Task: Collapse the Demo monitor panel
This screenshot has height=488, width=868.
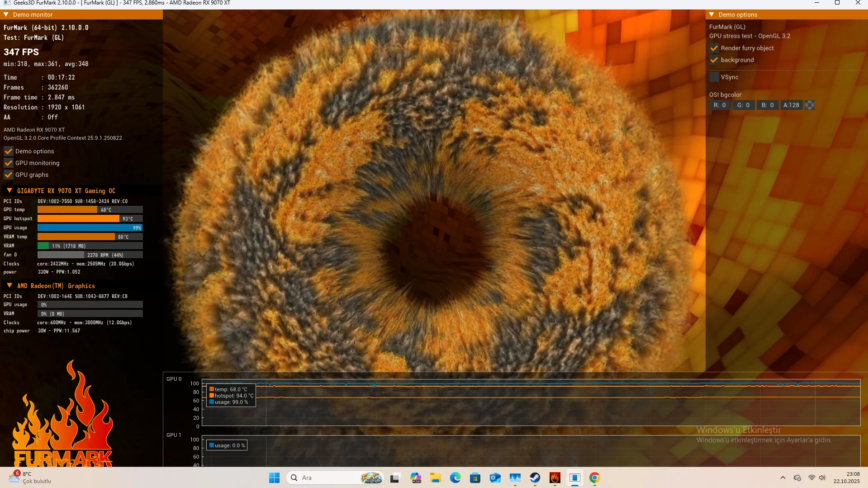Action: [6, 14]
